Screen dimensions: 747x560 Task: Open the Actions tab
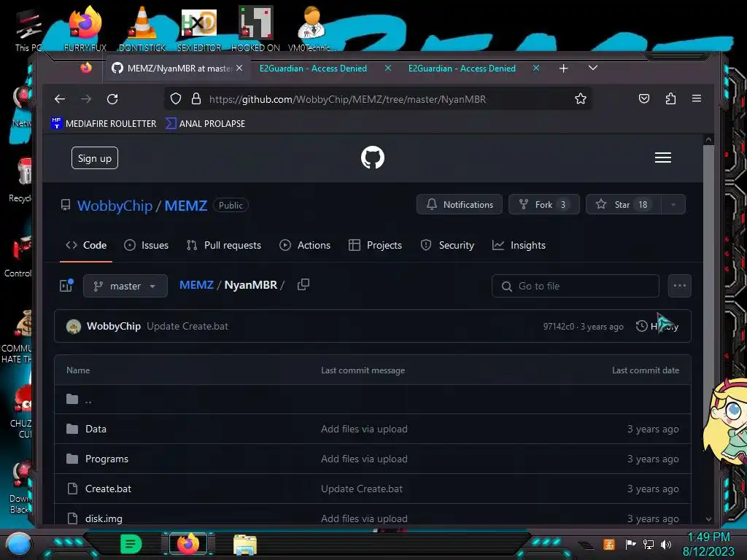click(x=305, y=245)
